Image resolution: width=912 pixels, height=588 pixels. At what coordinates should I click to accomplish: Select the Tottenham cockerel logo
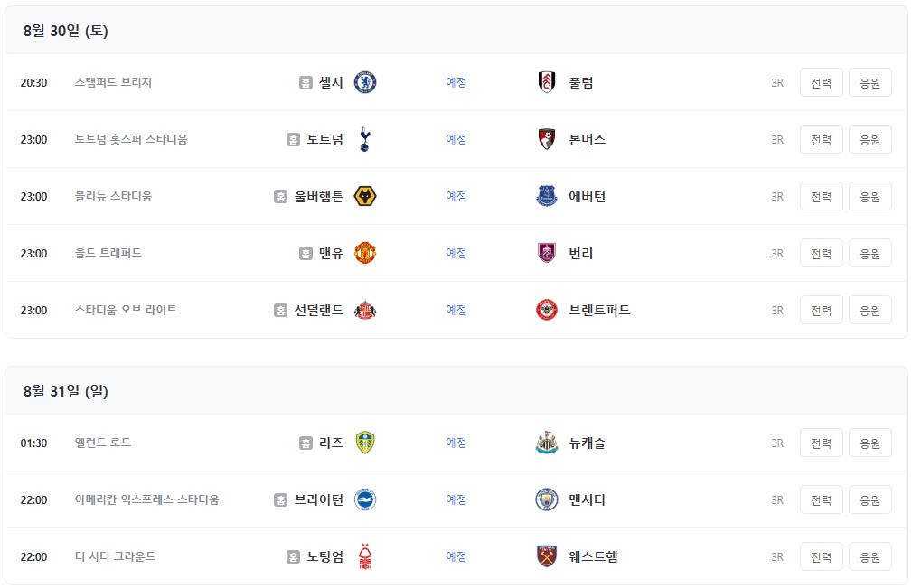[364, 139]
